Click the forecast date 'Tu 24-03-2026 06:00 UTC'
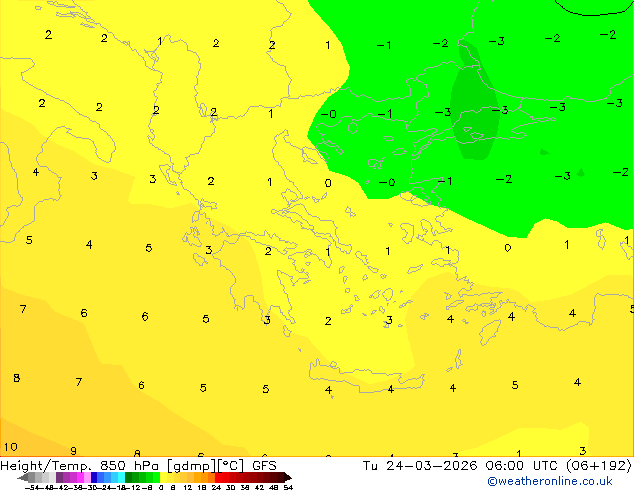The image size is (634, 490). (460, 466)
